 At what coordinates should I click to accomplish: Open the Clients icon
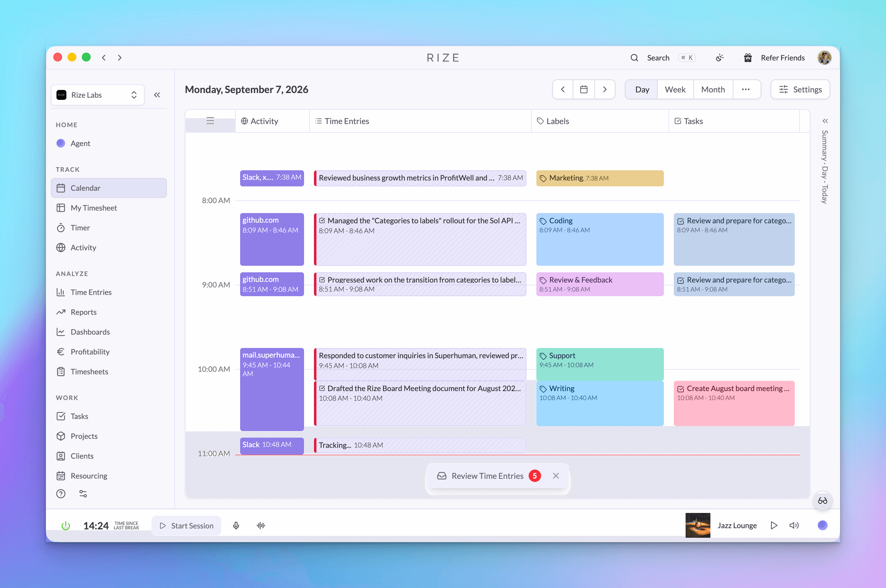coord(61,456)
